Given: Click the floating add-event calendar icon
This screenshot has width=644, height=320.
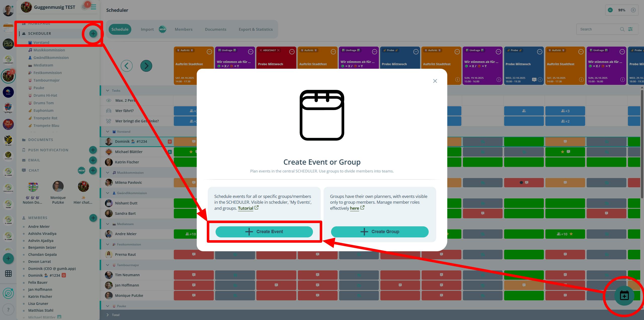Looking at the screenshot, I should pyautogui.click(x=624, y=296).
